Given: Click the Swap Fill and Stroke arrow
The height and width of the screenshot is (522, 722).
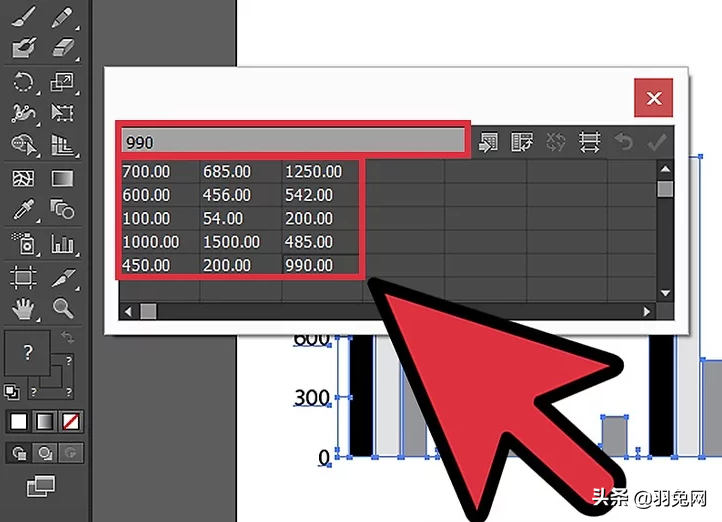Looking at the screenshot, I should click(68, 337).
